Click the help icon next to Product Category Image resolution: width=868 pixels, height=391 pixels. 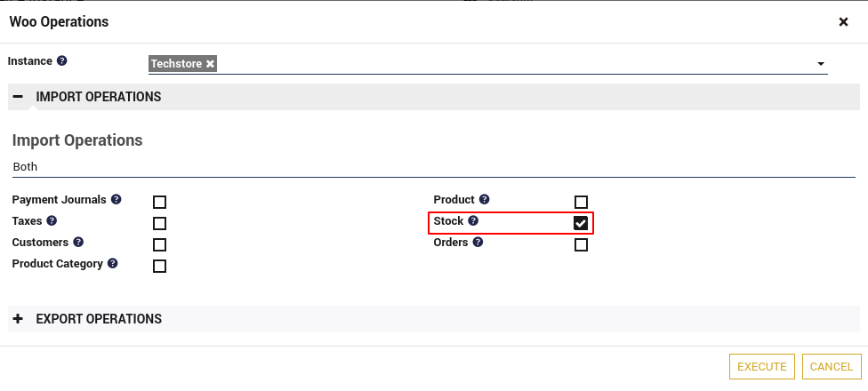(x=112, y=264)
